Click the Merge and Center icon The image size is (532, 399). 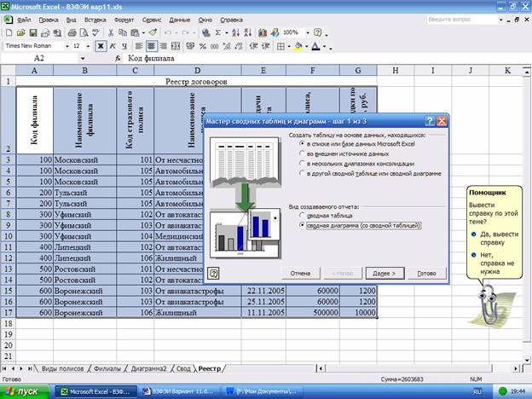pyautogui.click(x=176, y=46)
